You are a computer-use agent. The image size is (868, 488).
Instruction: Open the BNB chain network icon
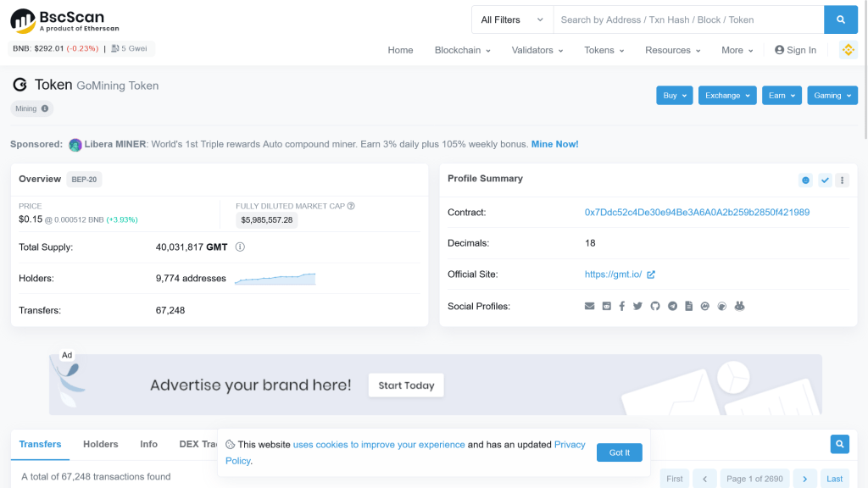coord(848,50)
